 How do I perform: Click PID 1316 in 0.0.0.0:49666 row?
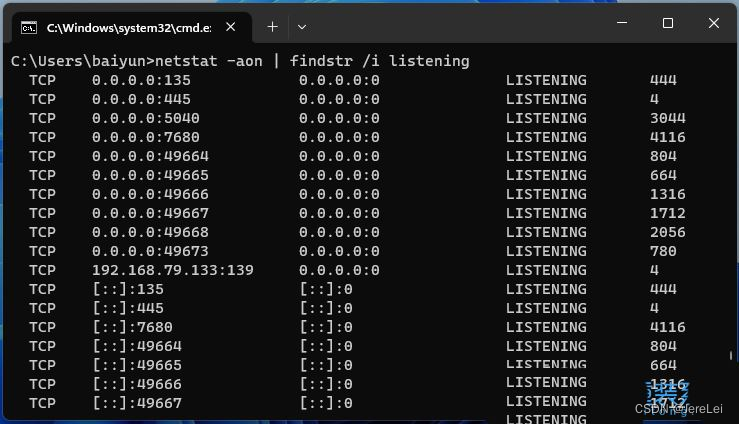pos(668,194)
